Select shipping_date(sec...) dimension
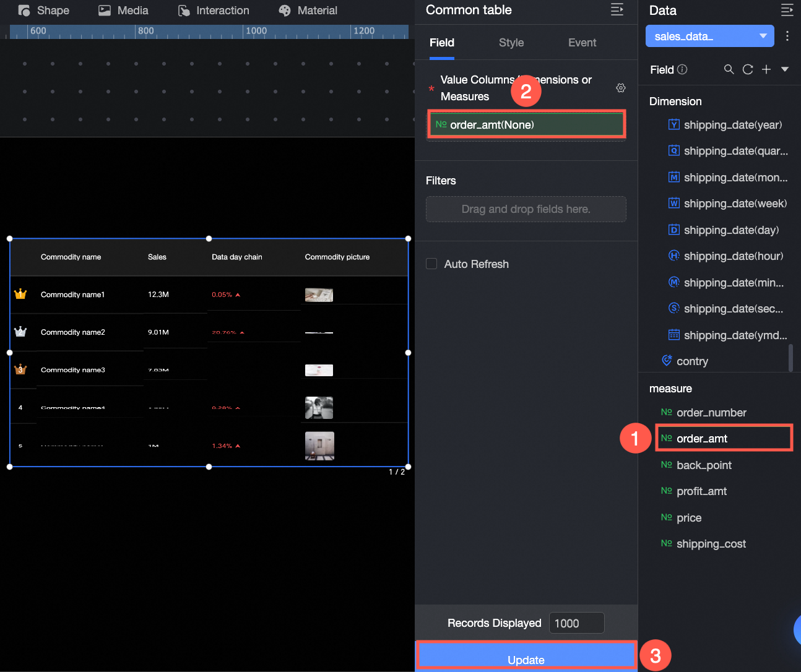Viewport: 801px width, 672px height. point(726,309)
